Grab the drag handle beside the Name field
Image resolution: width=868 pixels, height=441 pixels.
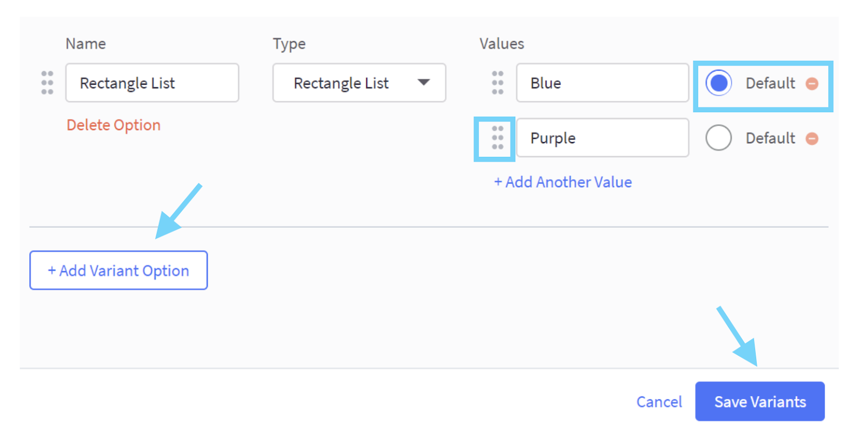(47, 83)
